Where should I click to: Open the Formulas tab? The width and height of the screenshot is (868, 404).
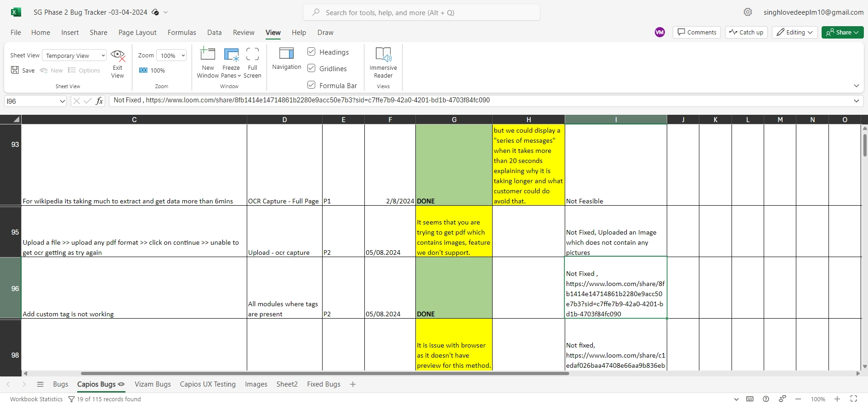coord(182,33)
